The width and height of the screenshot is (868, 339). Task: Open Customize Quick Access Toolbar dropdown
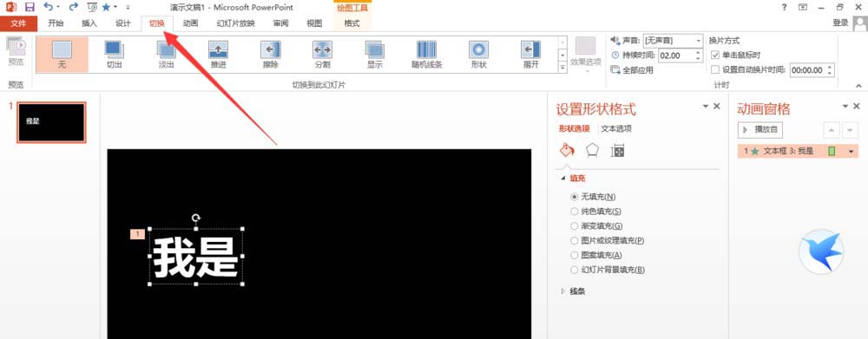[128, 7]
